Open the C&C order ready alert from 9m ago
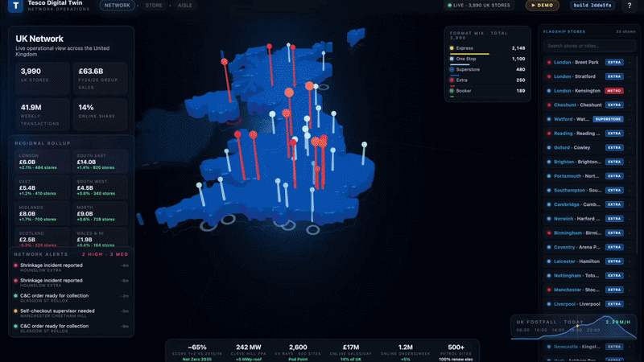644x362 pixels. [x=72, y=328]
